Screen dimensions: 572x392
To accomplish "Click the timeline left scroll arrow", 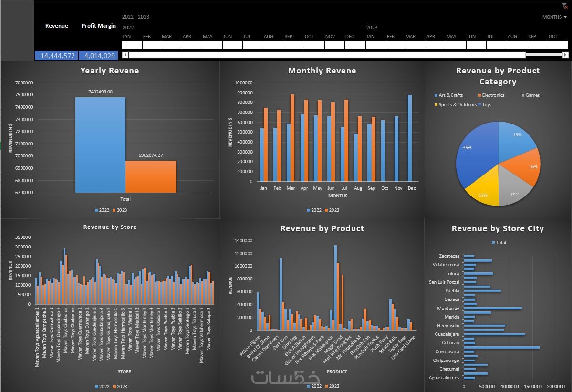I will coord(125,55).
